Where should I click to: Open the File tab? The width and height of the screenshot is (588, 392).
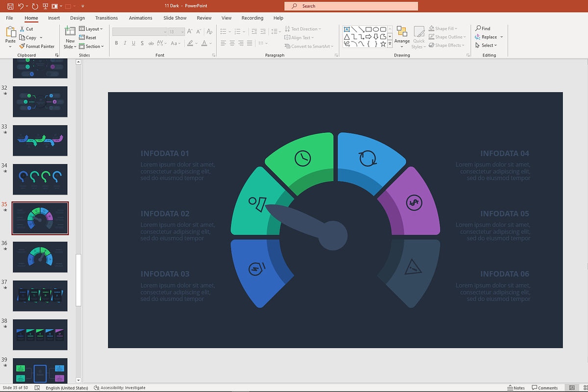[x=9, y=18]
